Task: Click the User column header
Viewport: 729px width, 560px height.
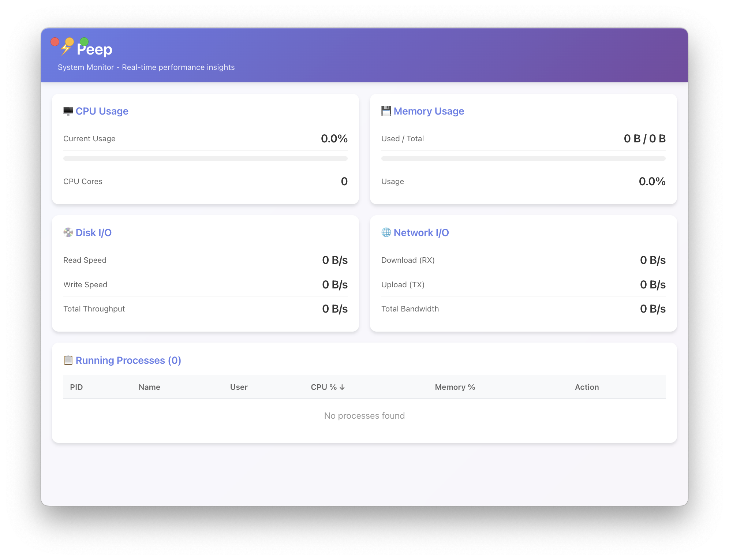Action: click(239, 387)
